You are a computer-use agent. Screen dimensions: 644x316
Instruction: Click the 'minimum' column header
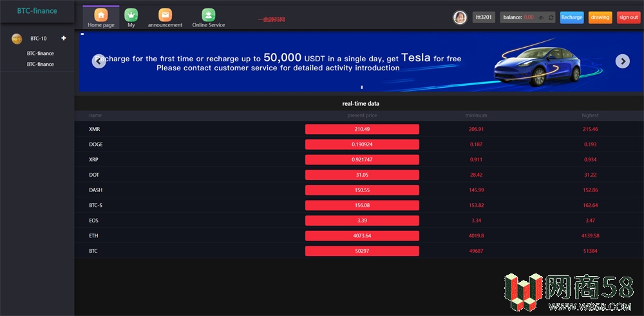[x=476, y=115]
